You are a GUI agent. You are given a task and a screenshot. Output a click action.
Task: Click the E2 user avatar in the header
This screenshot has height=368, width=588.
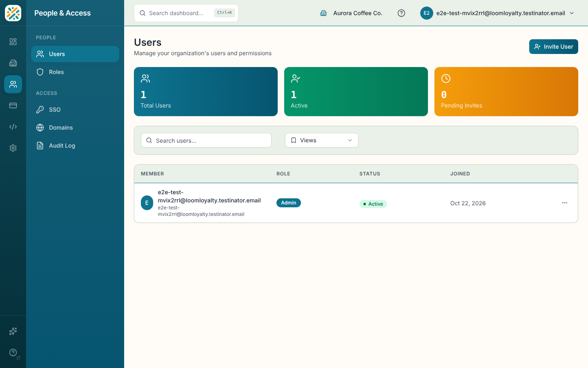427,13
